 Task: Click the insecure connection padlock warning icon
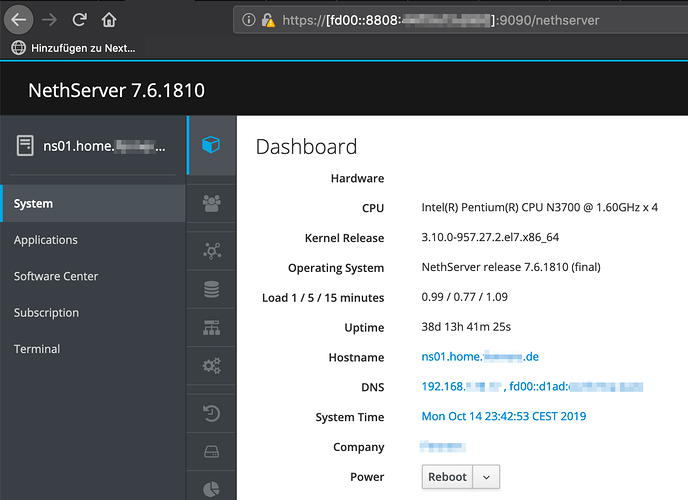click(268, 20)
